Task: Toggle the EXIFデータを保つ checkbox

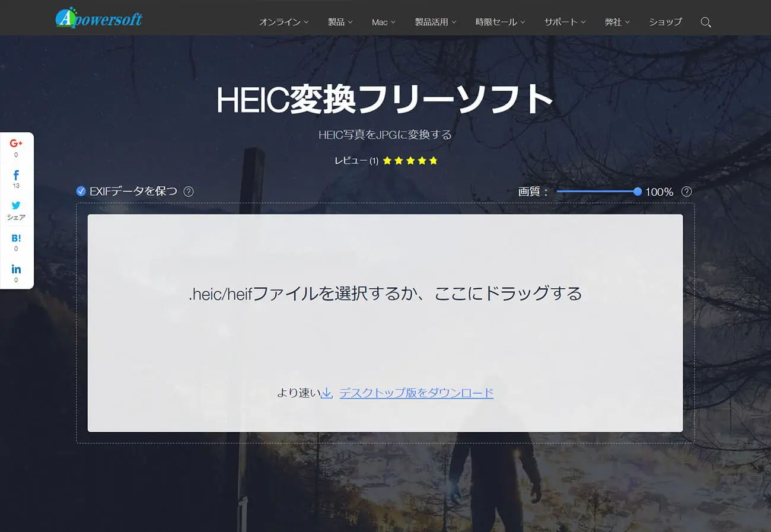Action: 81,191
